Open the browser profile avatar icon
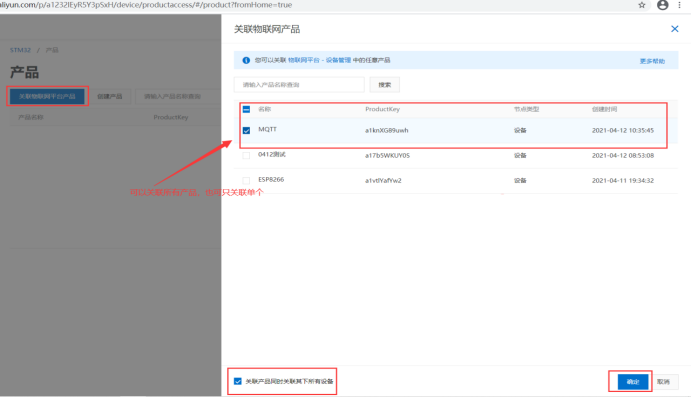The height and width of the screenshot is (398, 692). pos(662,5)
